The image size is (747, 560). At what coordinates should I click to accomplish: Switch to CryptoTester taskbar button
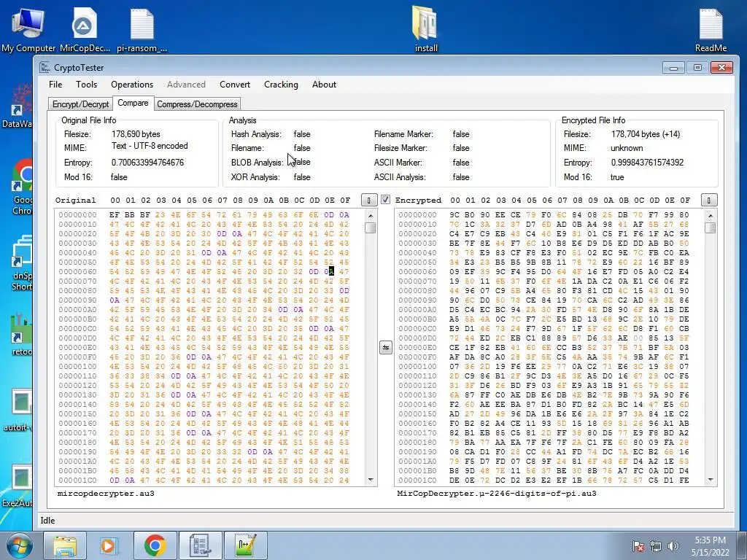click(x=200, y=545)
